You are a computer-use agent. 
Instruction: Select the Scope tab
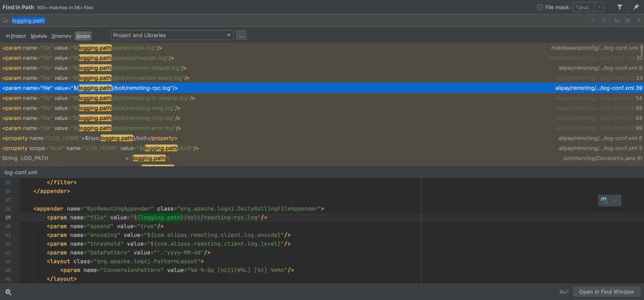pyautogui.click(x=83, y=36)
